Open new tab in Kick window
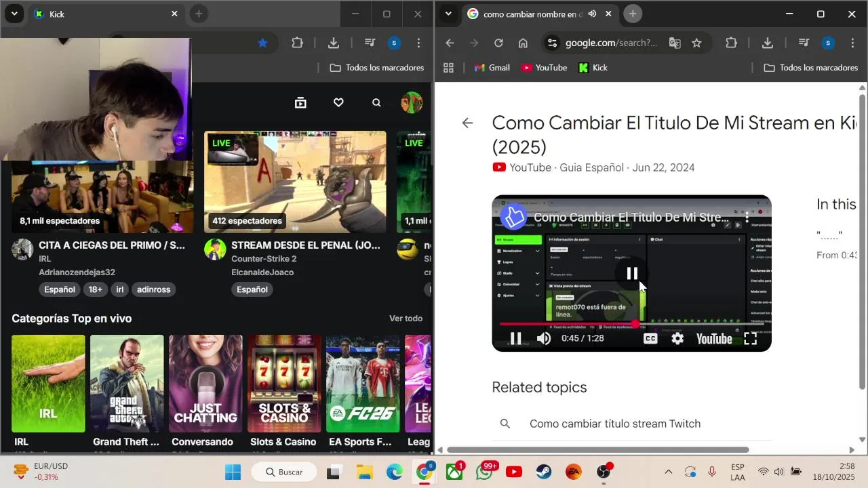This screenshot has width=868, height=488. [x=199, y=14]
